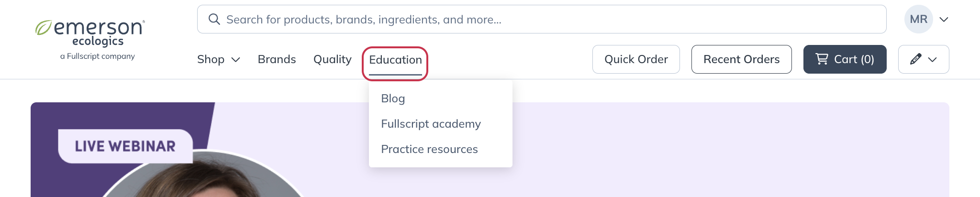Click the search magnifying glass icon

tap(214, 19)
